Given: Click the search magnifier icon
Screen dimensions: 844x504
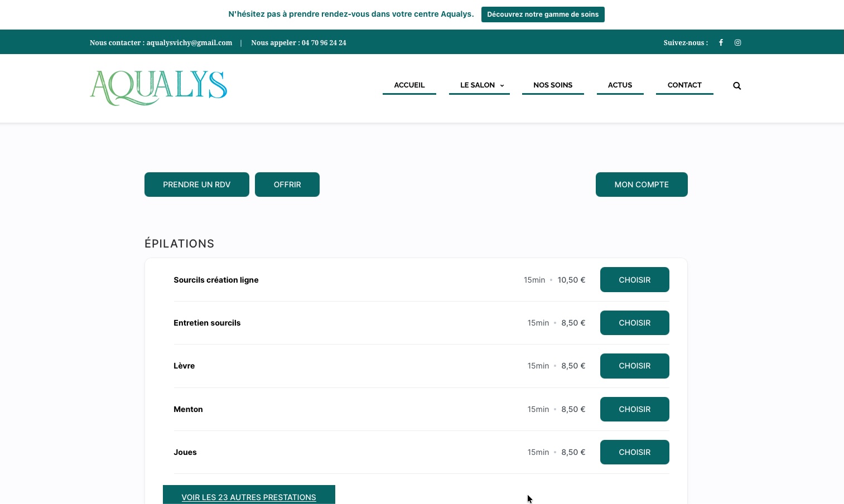Looking at the screenshot, I should pyautogui.click(x=737, y=86).
